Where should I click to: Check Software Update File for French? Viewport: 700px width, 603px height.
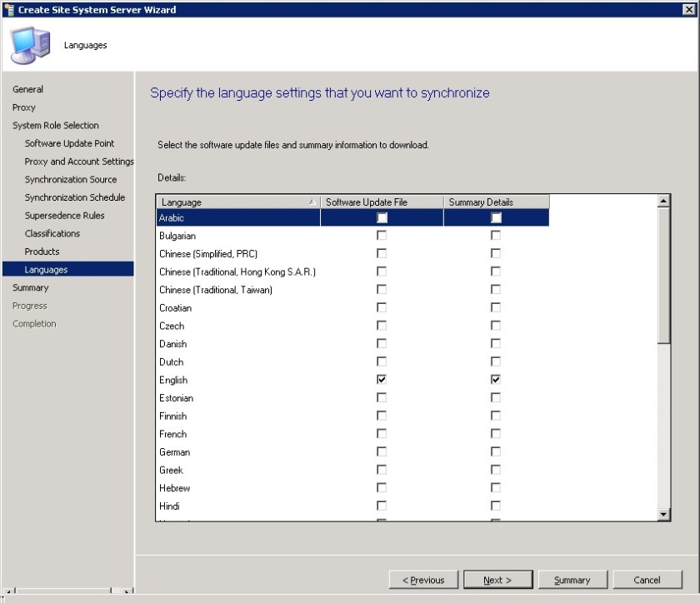(x=381, y=434)
